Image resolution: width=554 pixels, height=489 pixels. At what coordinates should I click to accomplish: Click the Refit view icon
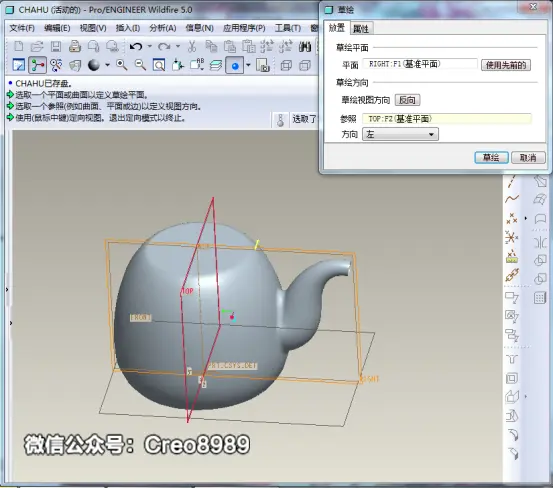coord(159,65)
